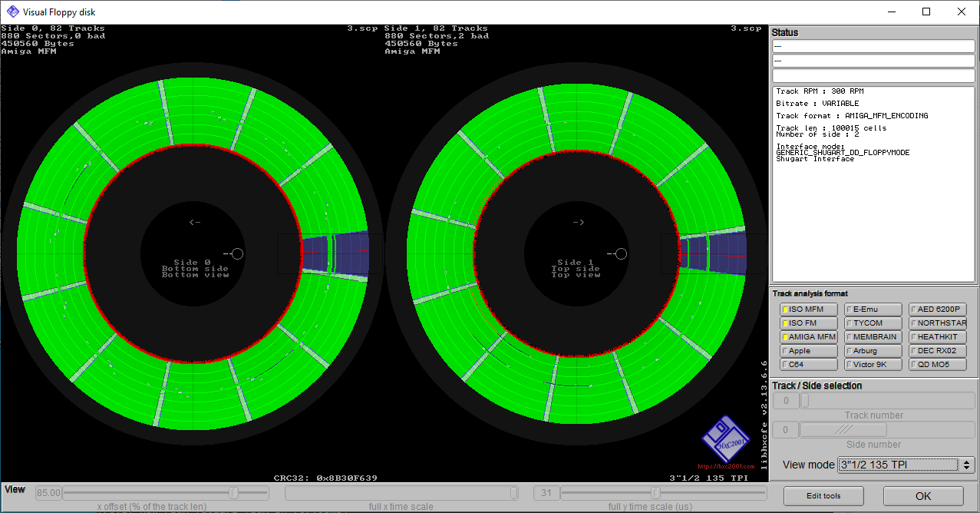The image size is (980, 513).
Task: Toggle the ISO MFM analysis format
Action: coord(808,309)
